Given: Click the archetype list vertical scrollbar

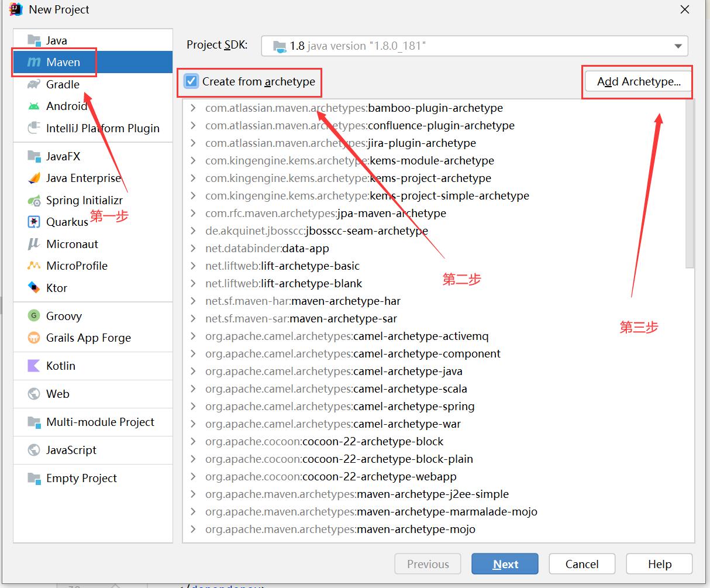Looking at the screenshot, I should (690, 184).
